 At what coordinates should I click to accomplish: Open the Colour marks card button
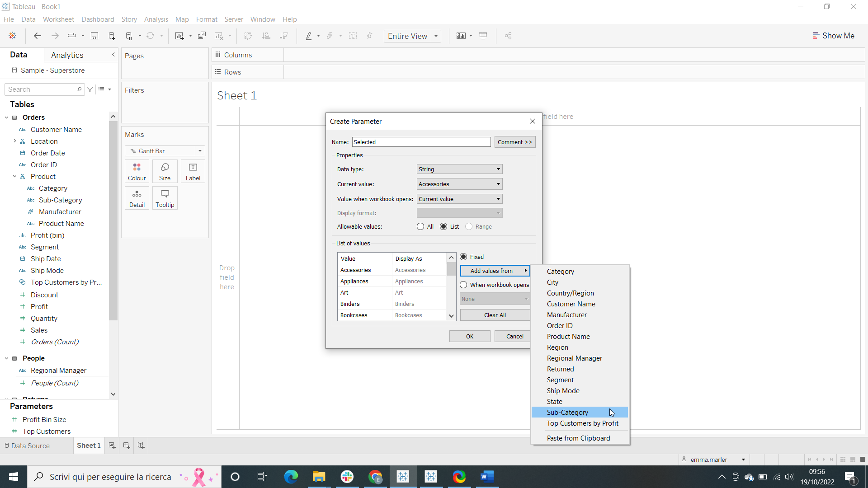(137, 172)
